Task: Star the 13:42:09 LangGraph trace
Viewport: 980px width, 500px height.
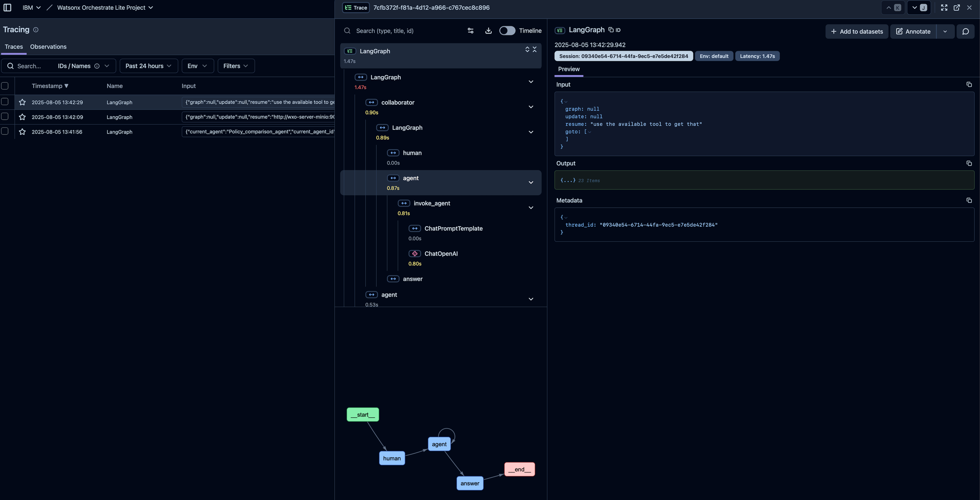Action: (x=22, y=117)
